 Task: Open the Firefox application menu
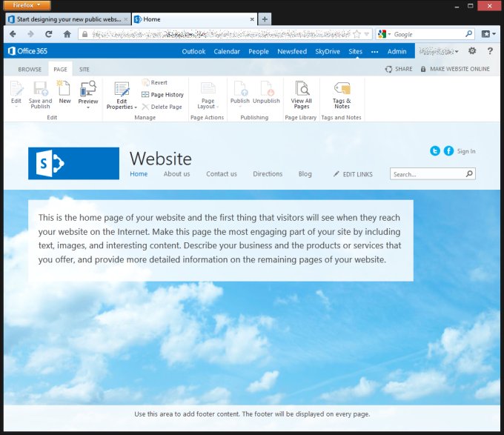(x=27, y=5)
